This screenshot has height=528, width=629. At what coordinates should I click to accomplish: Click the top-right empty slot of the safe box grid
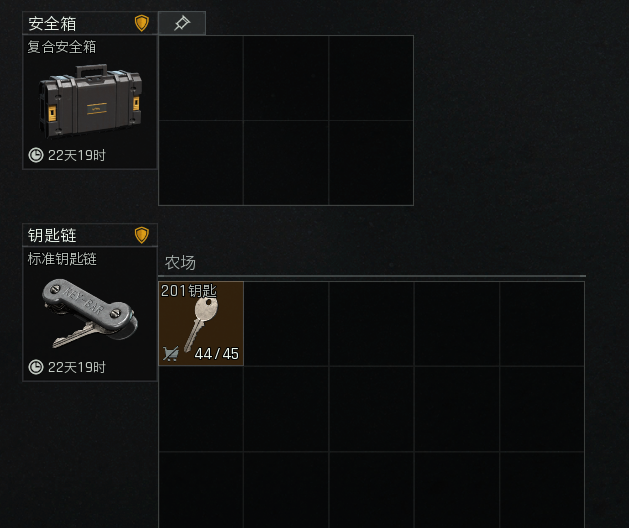[x=371, y=78]
